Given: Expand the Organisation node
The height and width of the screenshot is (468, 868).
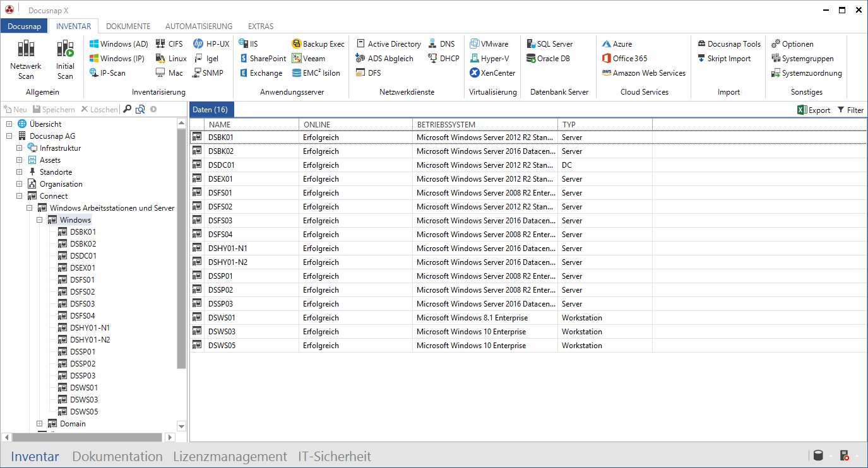Looking at the screenshot, I should (x=20, y=184).
